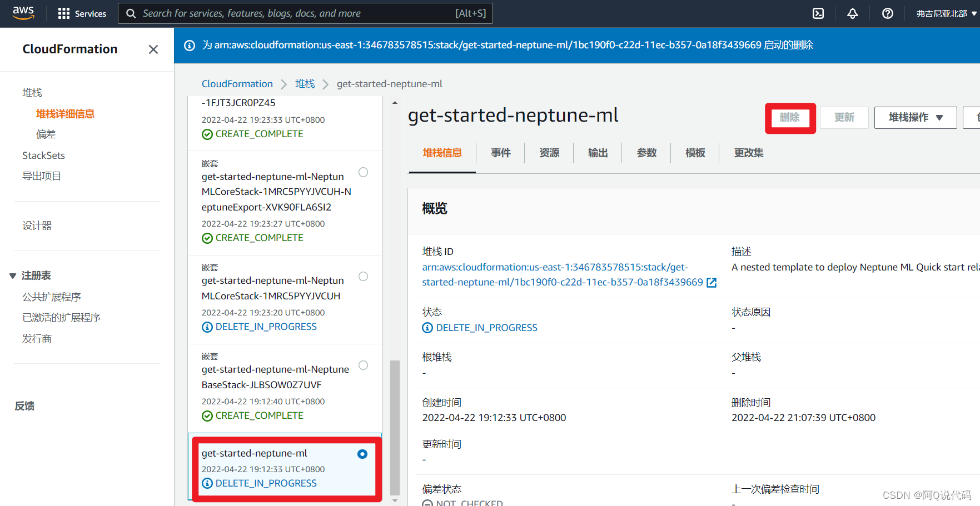Select the get-started-neptune-ml stack radio
The height and width of the screenshot is (506, 980).
point(362,454)
